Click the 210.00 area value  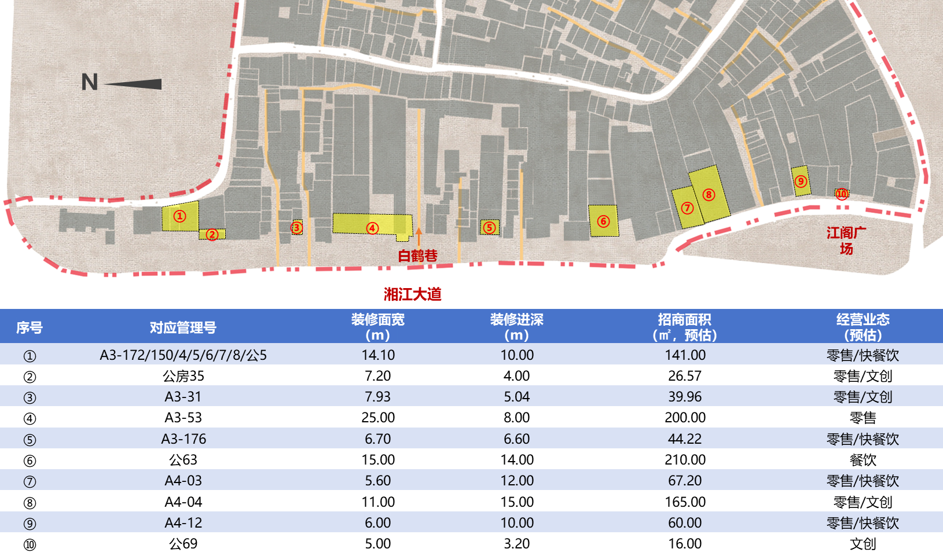tap(685, 460)
